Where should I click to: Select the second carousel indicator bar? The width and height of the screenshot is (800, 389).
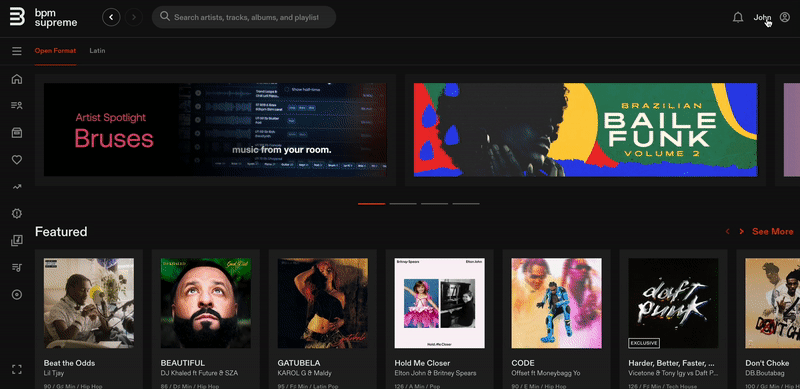tap(403, 204)
